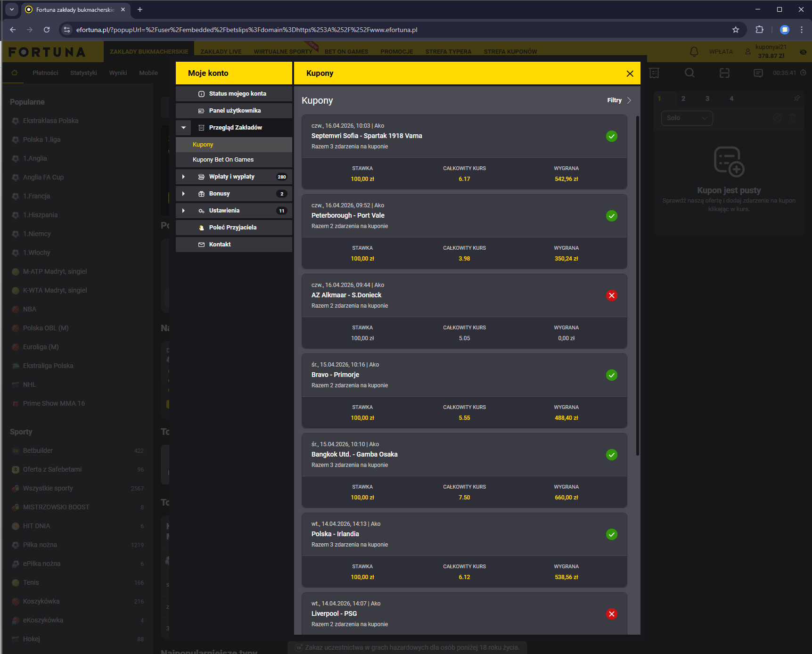Open the Solo bet type dropdown

[687, 118]
